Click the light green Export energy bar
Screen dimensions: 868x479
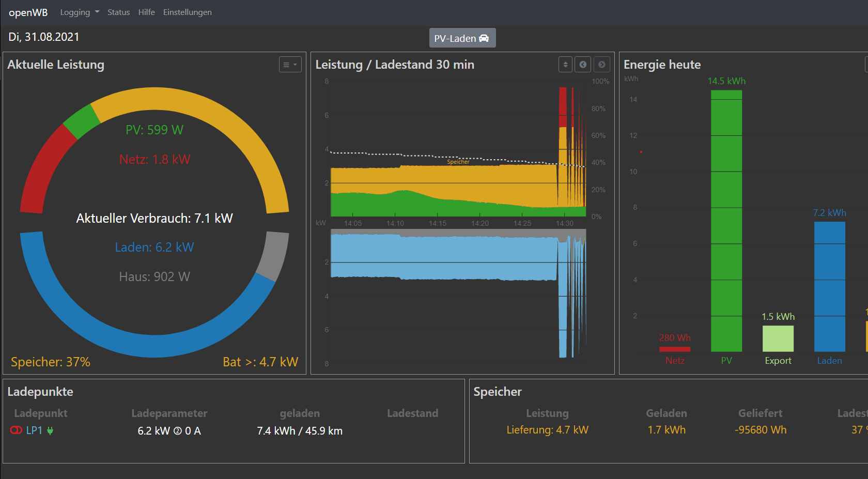point(778,338)
